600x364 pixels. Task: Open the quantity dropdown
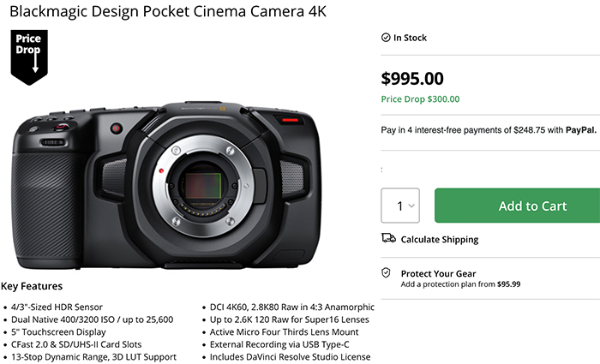tap(399, 206)
